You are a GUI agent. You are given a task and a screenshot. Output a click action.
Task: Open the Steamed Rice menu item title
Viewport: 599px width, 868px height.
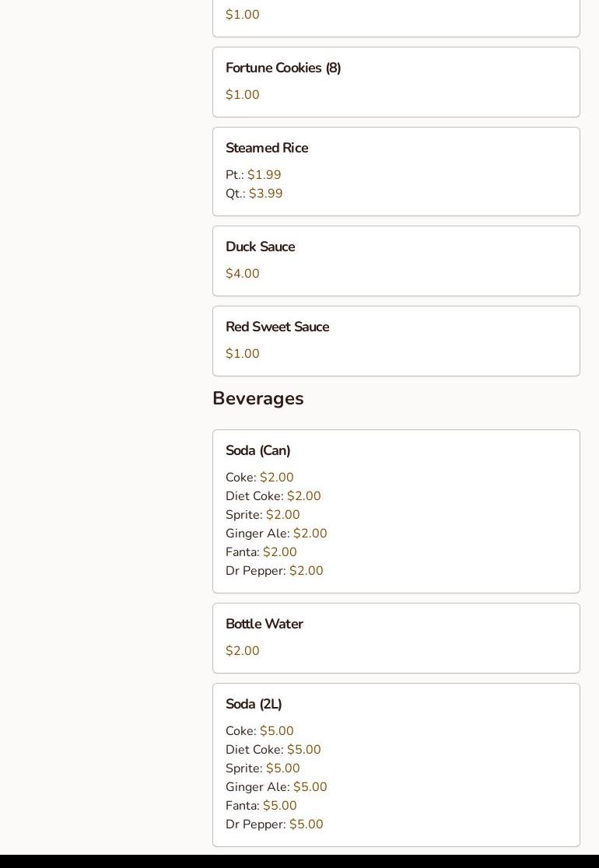click(x=267, y=149)
